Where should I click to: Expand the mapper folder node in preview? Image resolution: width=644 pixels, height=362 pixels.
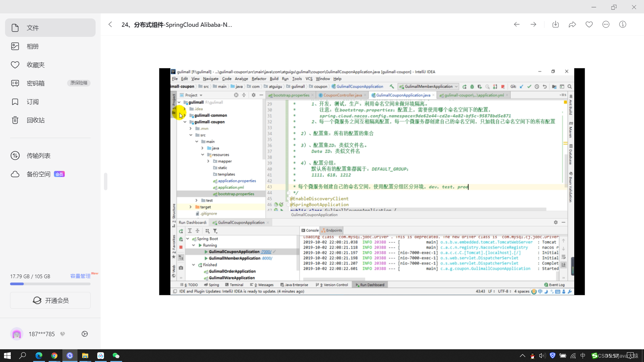coord(208,161)
